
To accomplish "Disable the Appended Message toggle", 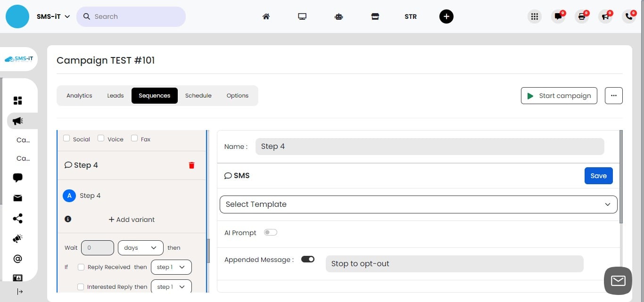I will (x=308, y=259).
